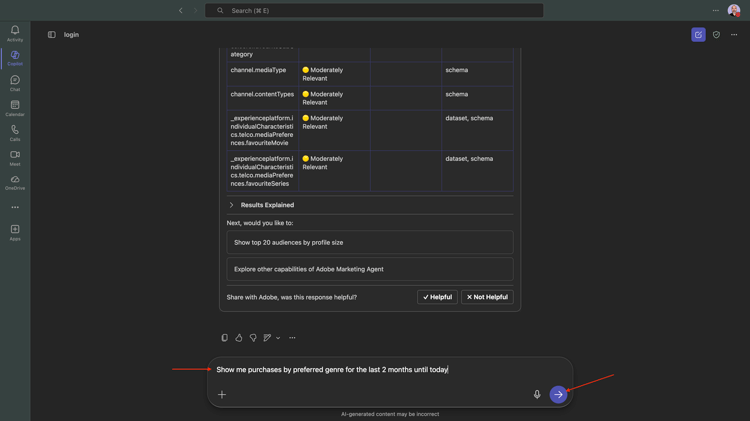Open more actions under the response
Viewport: 750px width, 421px height.
(292, 338)
